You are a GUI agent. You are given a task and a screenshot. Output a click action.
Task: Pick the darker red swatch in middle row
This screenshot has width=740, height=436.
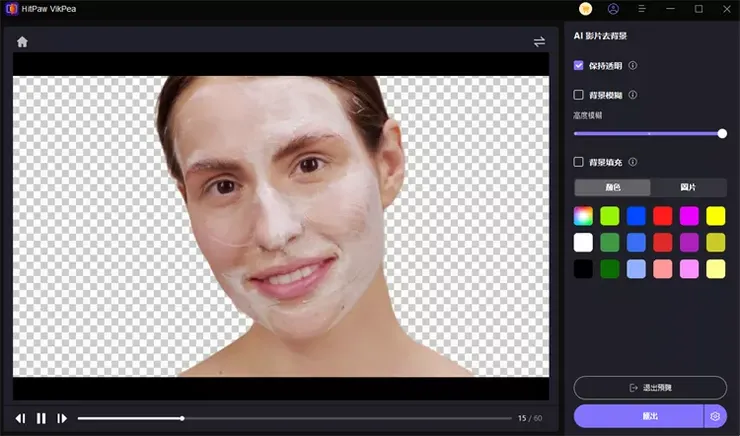tap(663, 243)
